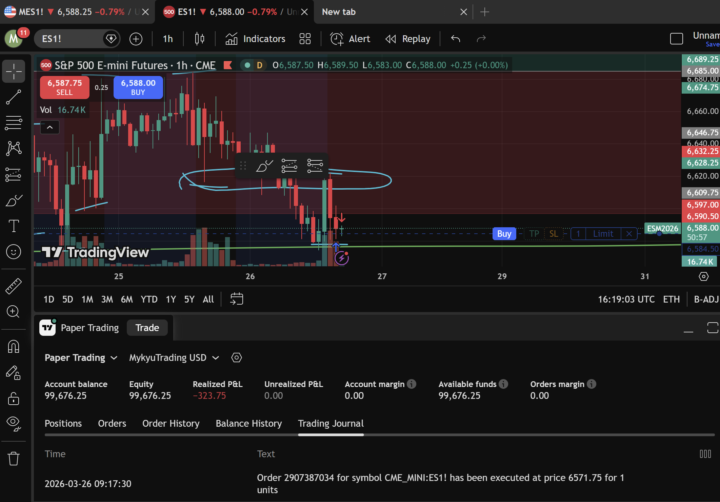
Task: Toggle magnet mode for drawings
Action: tap(14, 346)
